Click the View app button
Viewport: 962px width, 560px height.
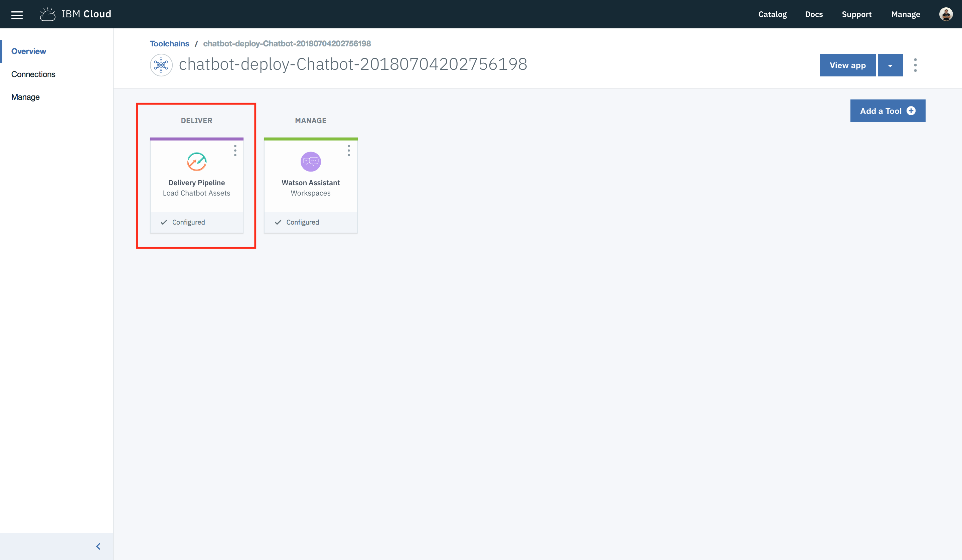click(847, 65)
